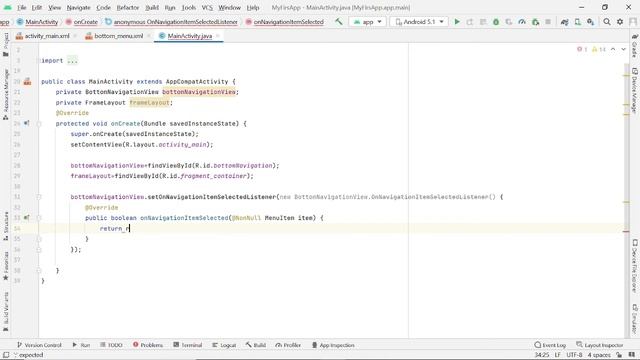This screenshot has height=360, width=640.
Task: Click the read-only lock icon in status bar
Action: coord(619,355)
